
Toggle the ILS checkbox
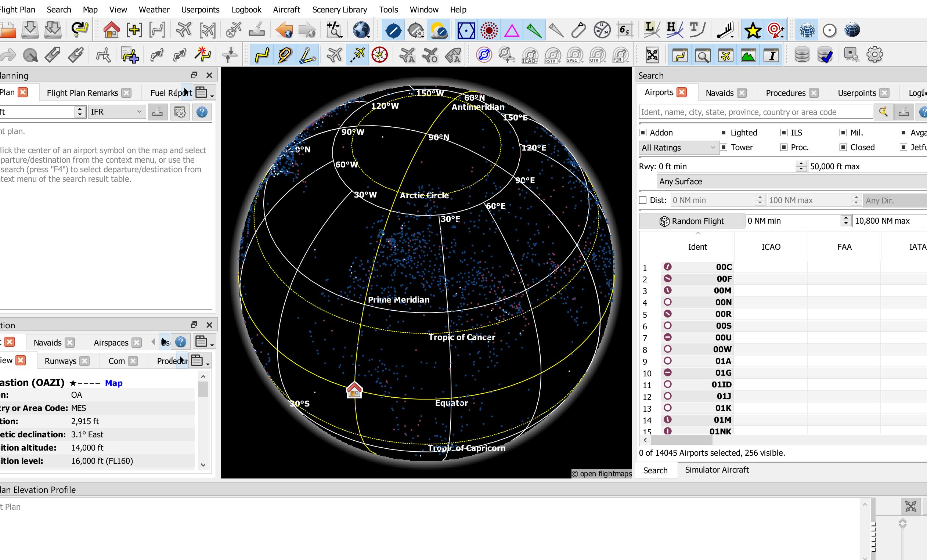784,133
